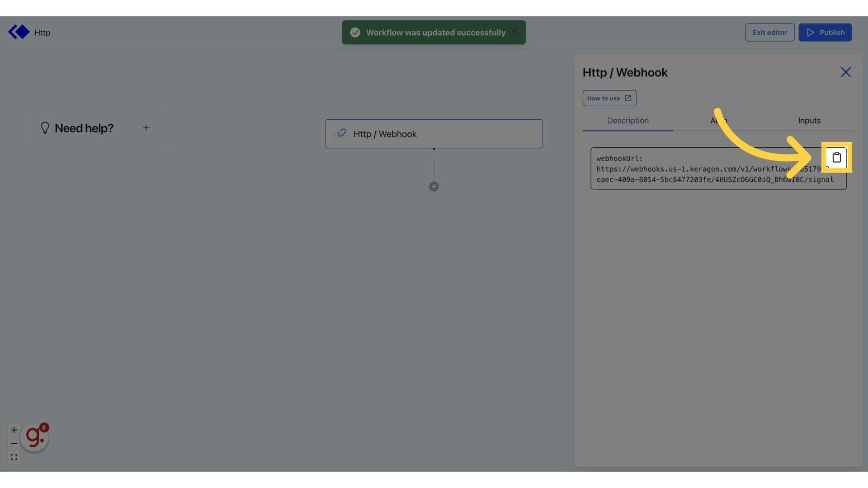Viewport: 868px width, 488px height.
Task: Click the Exit editor button
Action: point(769,33)
